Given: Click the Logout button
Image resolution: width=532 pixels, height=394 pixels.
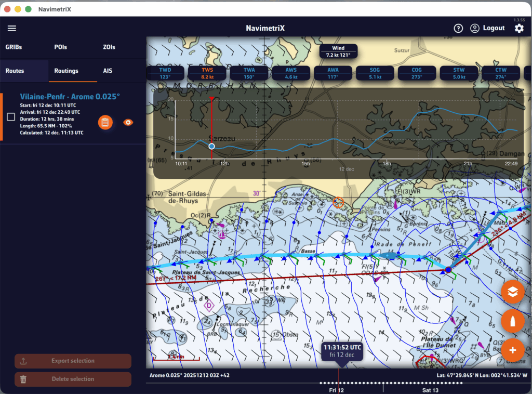Looking at the screenshot, I should (487, 28).
